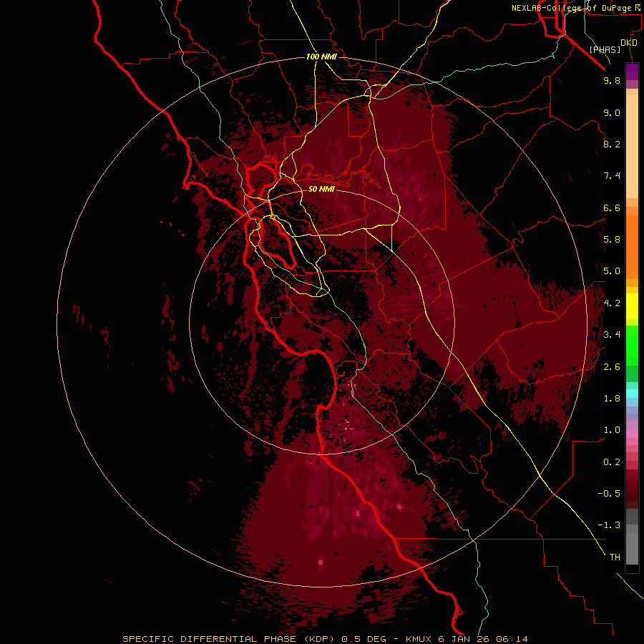Select the 5.8 legend value
This screenshot has width=644, height=644.
[x=612, y=240]
